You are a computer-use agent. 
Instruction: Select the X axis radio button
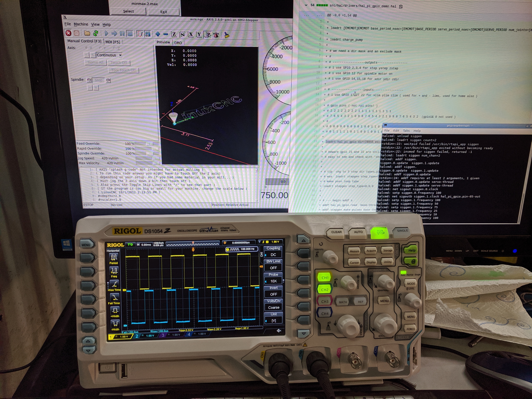(x=87, y=48)
